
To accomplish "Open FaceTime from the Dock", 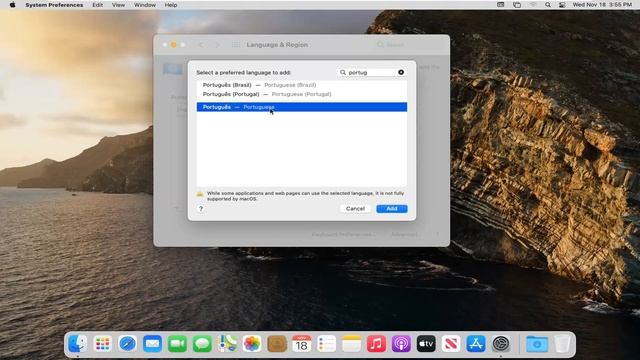I will [177, 344].
